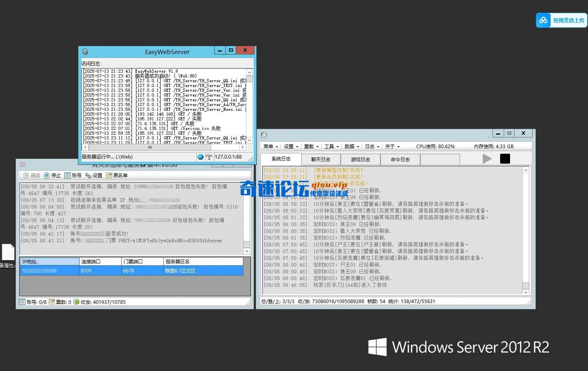Click the 账号 0/8 status bar icon
588x371 pixels.
click(x=23, y=302)
